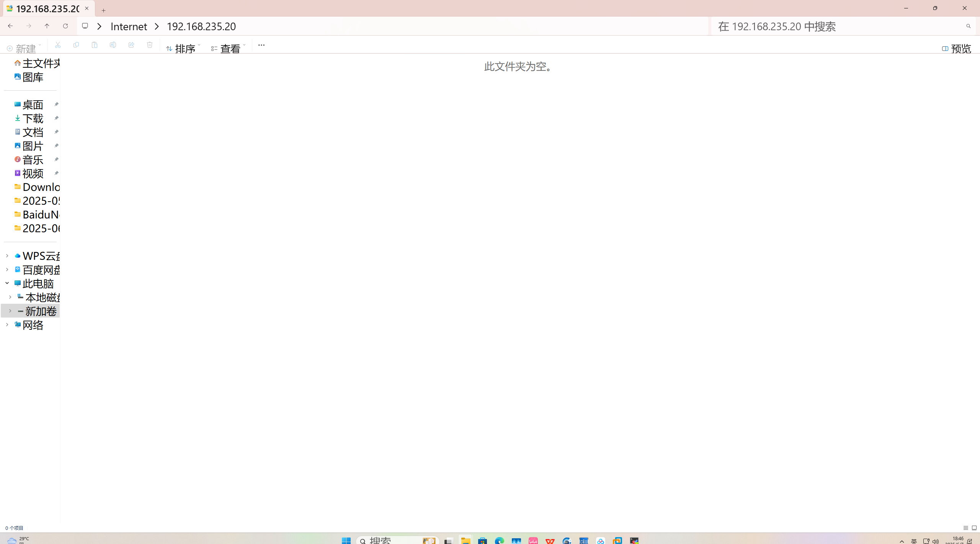The height and width of the screenshot is (544, 980).
Task: Expand the WPS云盘 node
Action: pyautogui.click(x=7, y=256)
